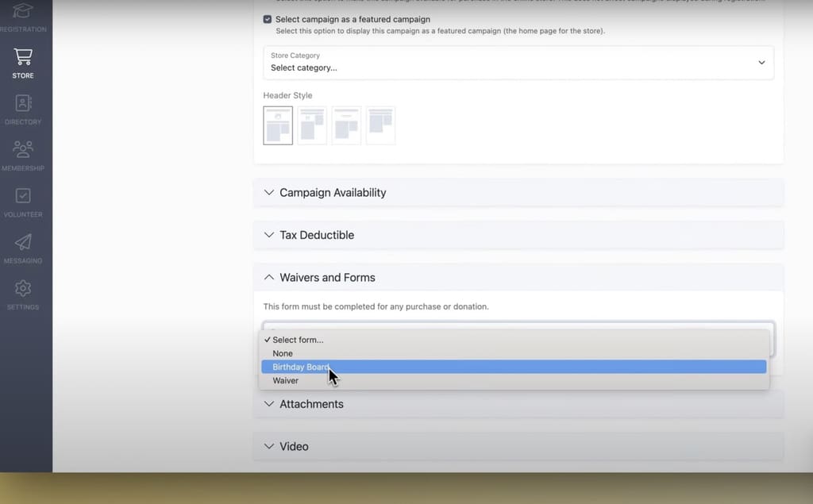Viewport: 813px width, 504px height.
Task: Open the Settings gear icon
Action: click(23, 288)
